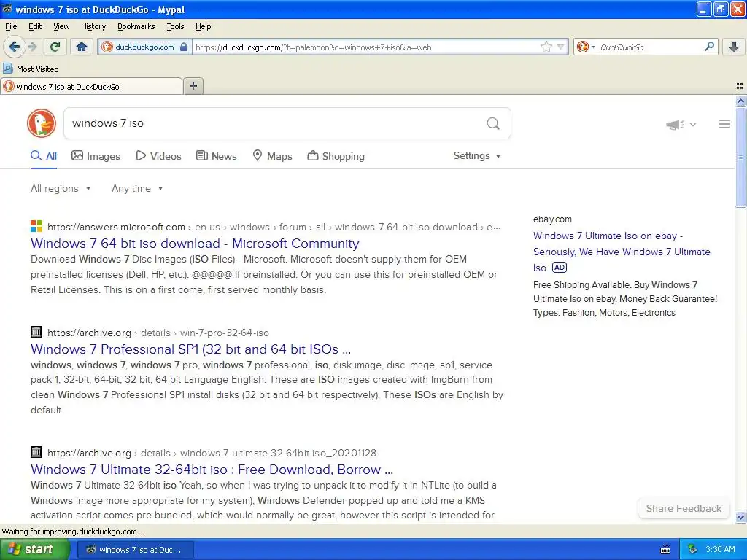This screenshot has width=747, height=560.
Task: Click the Microsoft favicon beside first result
Action: coord(36,226)
